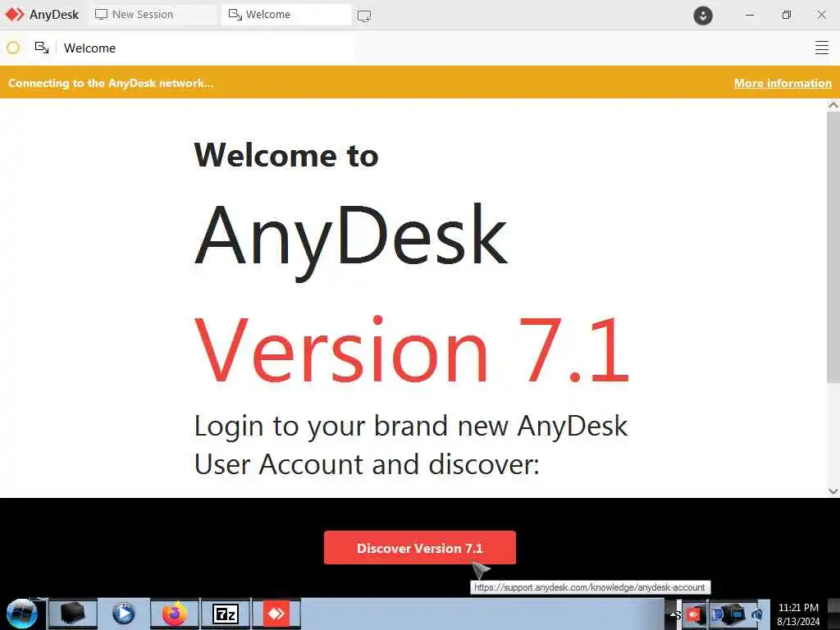Open 7-Zip from the taskbar
The image size is (840, 630).
(226, 614)
